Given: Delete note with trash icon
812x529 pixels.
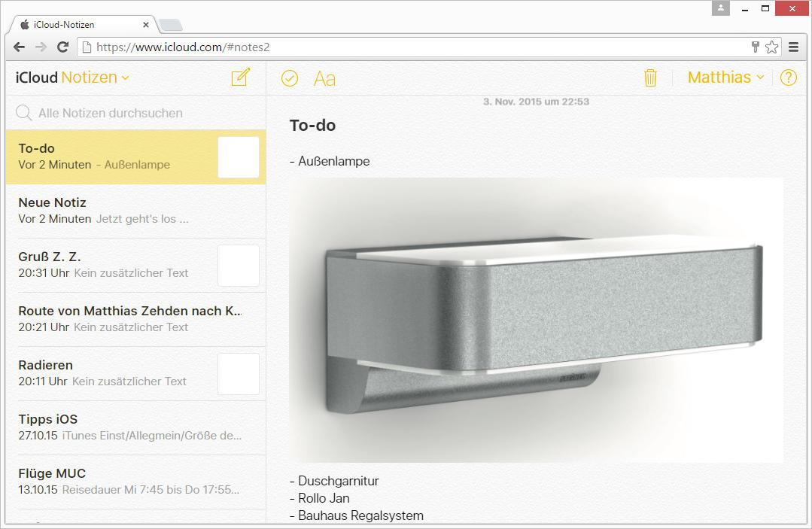Looking at the screenshot, I should coord(650,78).
